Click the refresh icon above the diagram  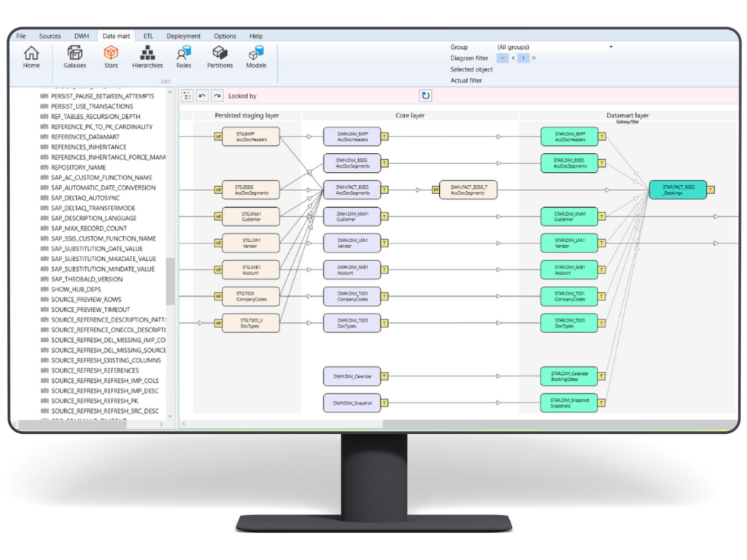425,95
